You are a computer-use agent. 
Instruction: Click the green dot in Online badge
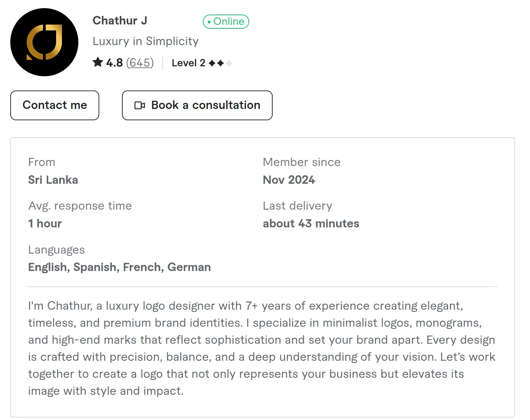coord(209,22)
